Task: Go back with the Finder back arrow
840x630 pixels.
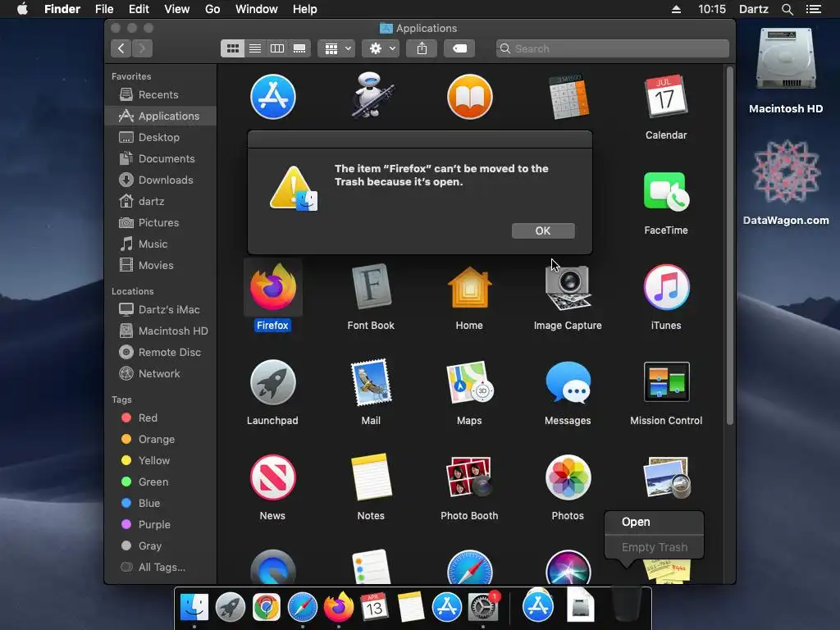Action: (x=121, y=48)
